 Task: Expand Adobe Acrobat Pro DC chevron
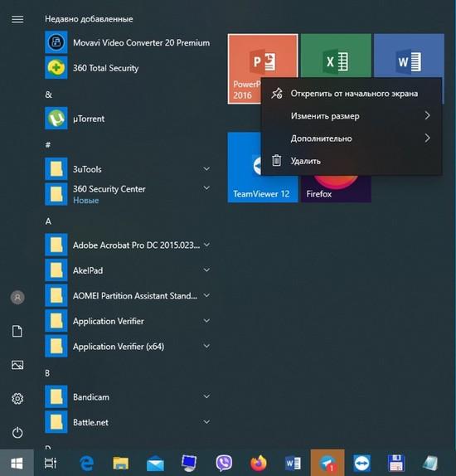(206, 245)
